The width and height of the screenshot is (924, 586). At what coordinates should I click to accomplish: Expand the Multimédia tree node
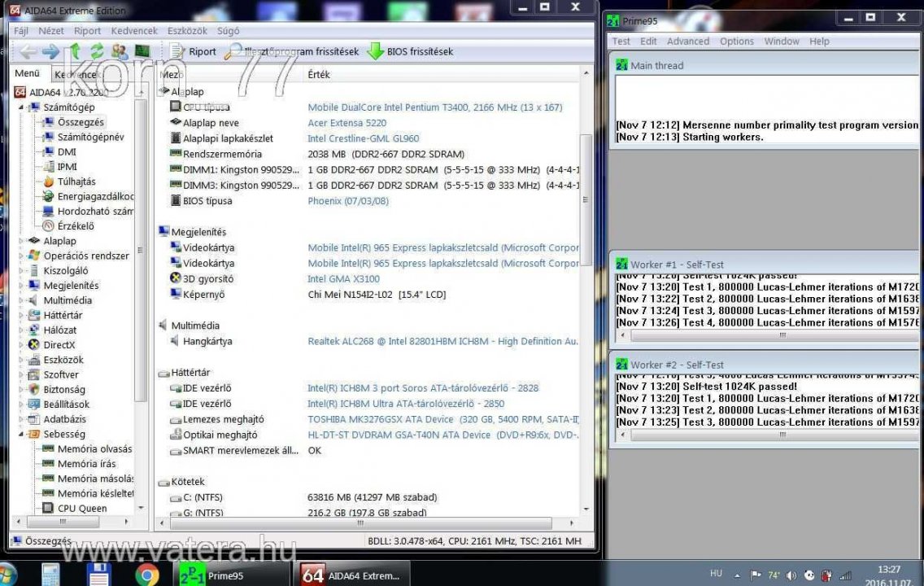point(21,300)
